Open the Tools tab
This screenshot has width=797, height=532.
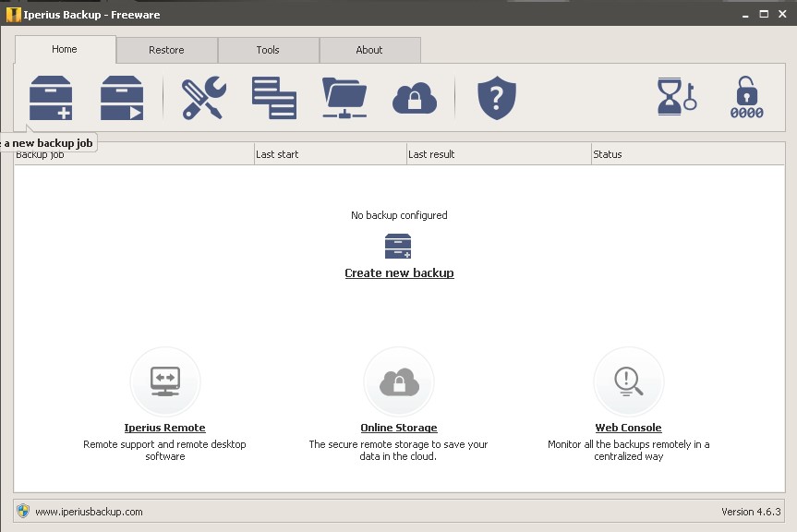click(x=268, y=50)
